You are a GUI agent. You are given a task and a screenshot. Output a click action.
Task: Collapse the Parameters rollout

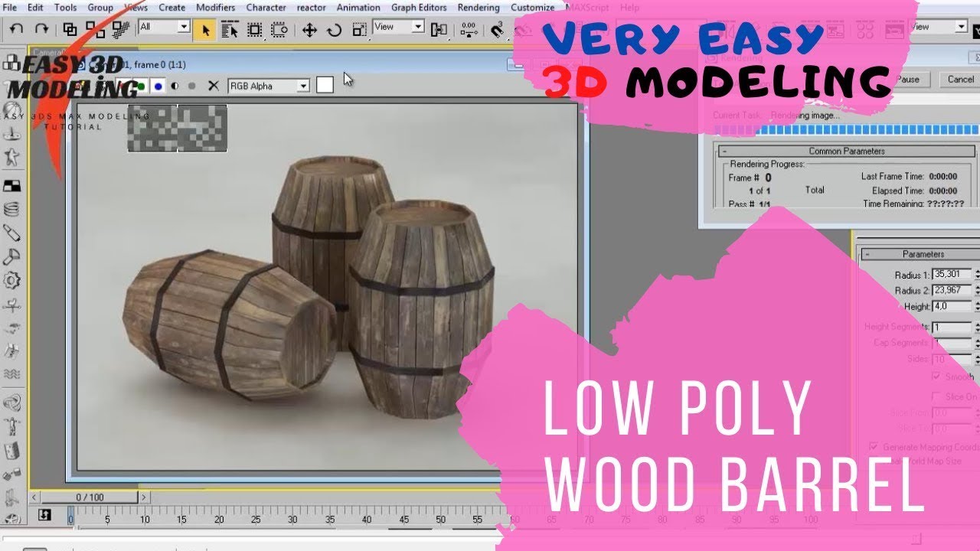(867, 254)
